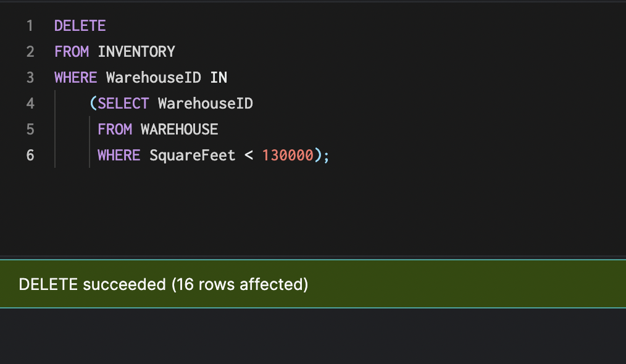Select line number 5 in the gutter
Image resolution: width=626 pixels, height=364 pixels.
click(x=30, y=129)
